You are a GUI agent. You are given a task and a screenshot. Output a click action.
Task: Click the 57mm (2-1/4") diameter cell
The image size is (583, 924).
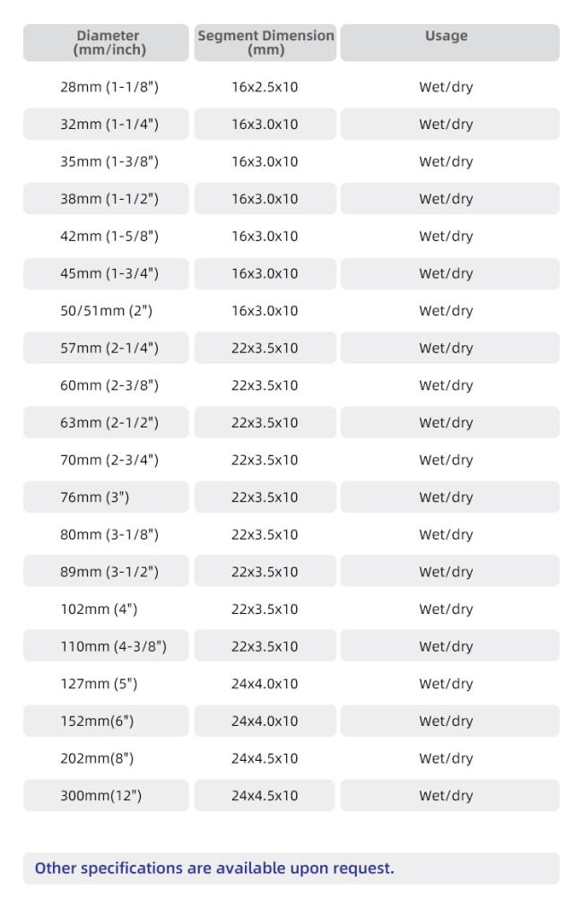point(109,348)
